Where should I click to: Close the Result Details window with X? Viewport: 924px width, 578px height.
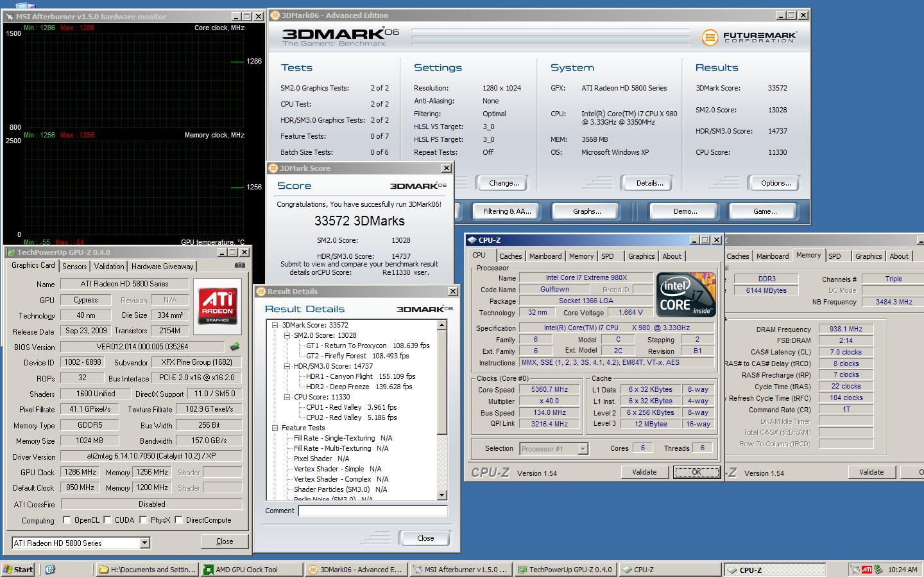coord(453,292)
